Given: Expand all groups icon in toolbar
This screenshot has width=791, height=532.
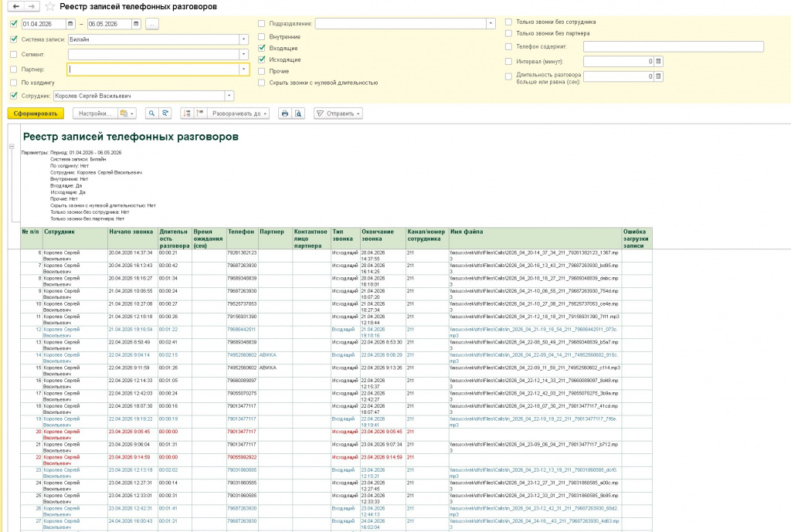Looking at the screenshot, I should pos(187,114).
